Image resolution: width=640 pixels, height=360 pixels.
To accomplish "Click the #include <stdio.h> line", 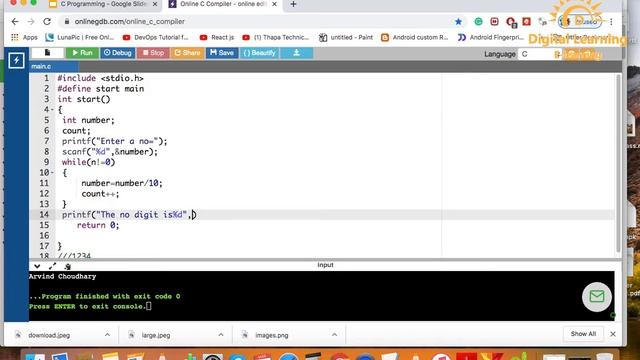I will [100, 78].
